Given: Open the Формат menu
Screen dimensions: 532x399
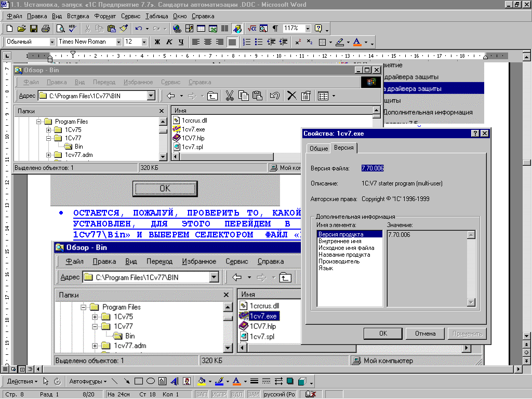Looking at the screenshot, I should [105, 16].
